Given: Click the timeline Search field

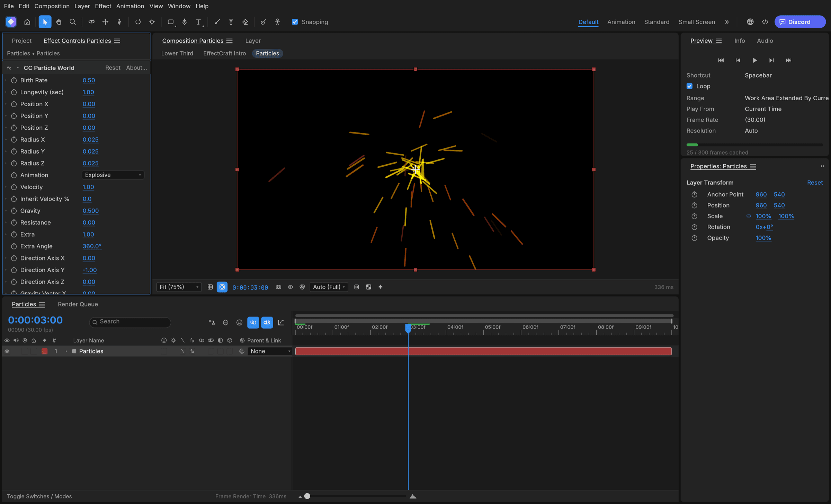Looking at the screenshot, I should 130,322.
